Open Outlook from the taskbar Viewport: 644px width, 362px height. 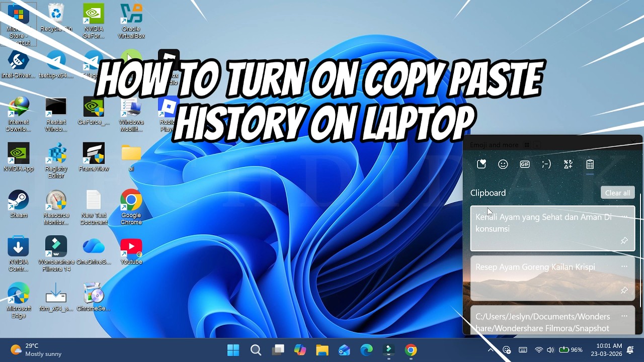[344, 350]
